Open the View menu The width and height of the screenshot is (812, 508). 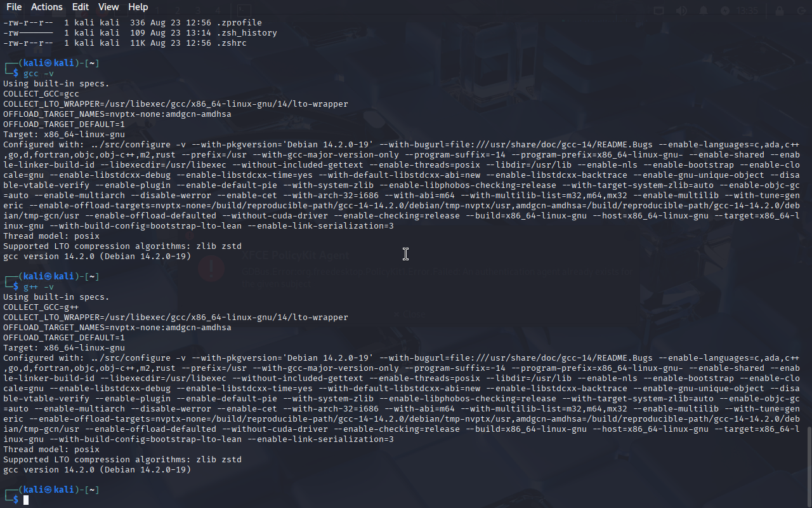[108, 7]
